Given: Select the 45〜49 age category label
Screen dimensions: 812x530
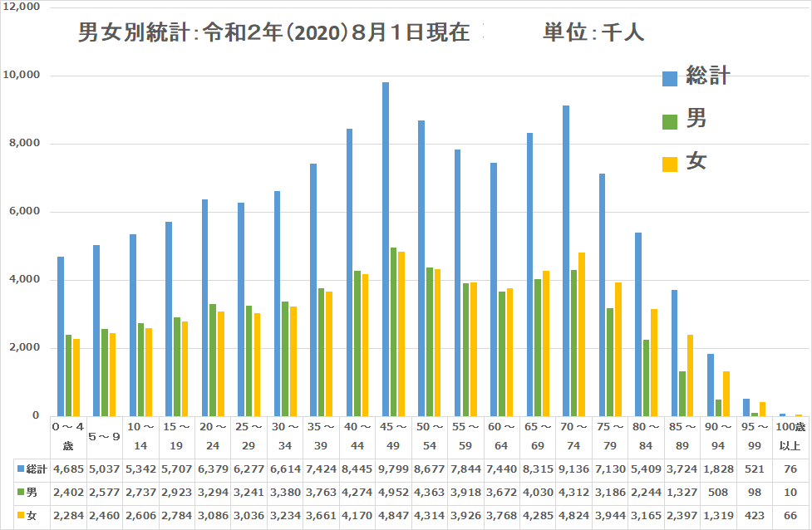Looking at the screenshot, I should [x=393, y=436].
